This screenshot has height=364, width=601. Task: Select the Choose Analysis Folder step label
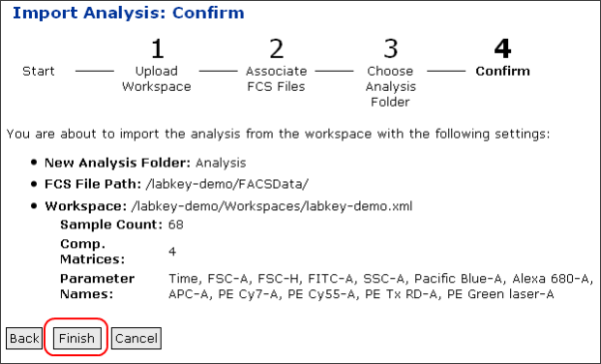[390, 87]
